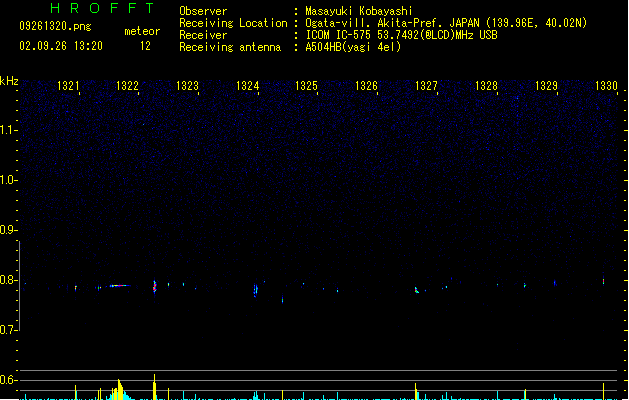The width and height of the screenshot is (629, 400).
Task: Click the blue echo burst at 1324
Action: tap(256, 290)
